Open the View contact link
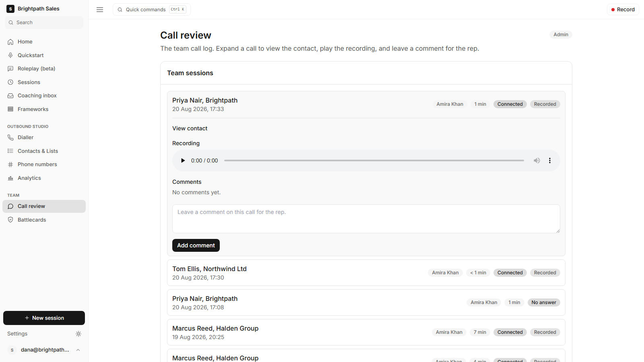The width and height of the screenshot is (644, 362). (190, 128)
